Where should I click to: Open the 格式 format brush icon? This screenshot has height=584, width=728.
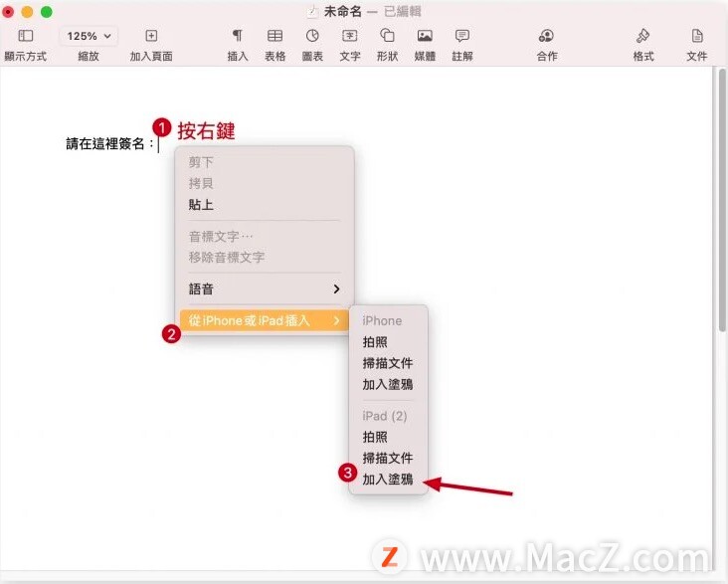pyautogui.click(x=643, y=36)
